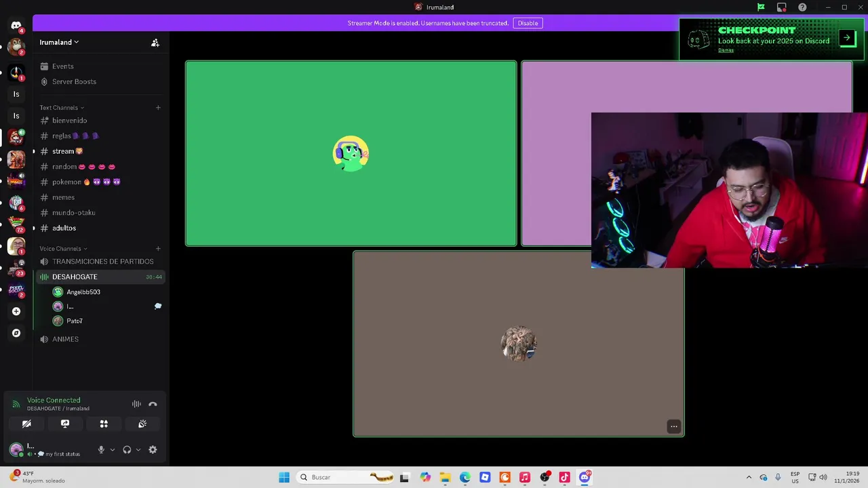The height and width of the screenshot is (488, 868).
Task: Open server with 23 notification badge
Action: coord(16,267)
